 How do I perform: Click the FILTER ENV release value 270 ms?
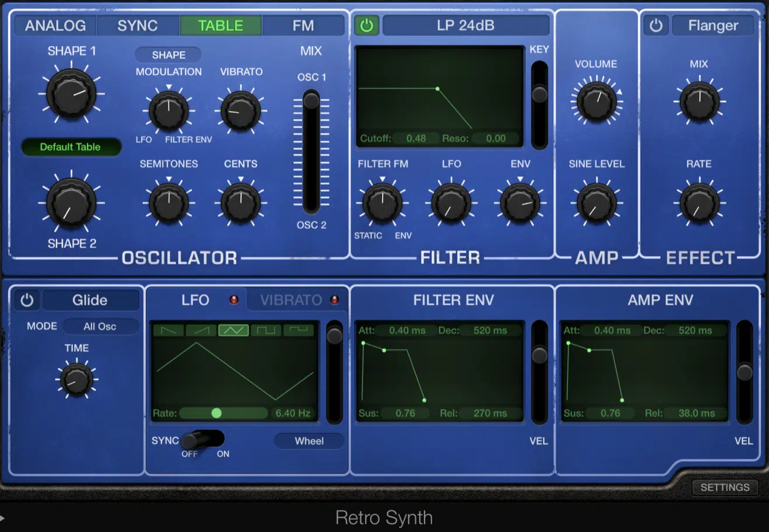(x=490, y=413)
